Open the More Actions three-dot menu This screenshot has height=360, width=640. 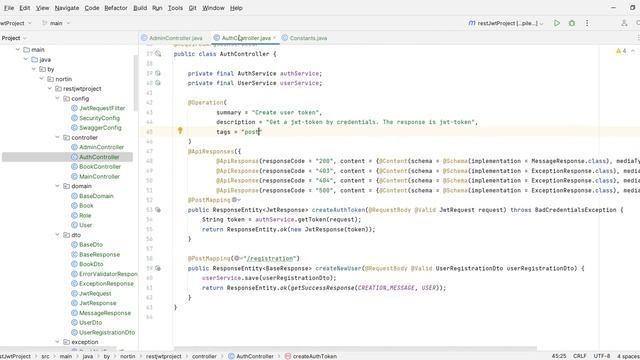click(587, 23)
